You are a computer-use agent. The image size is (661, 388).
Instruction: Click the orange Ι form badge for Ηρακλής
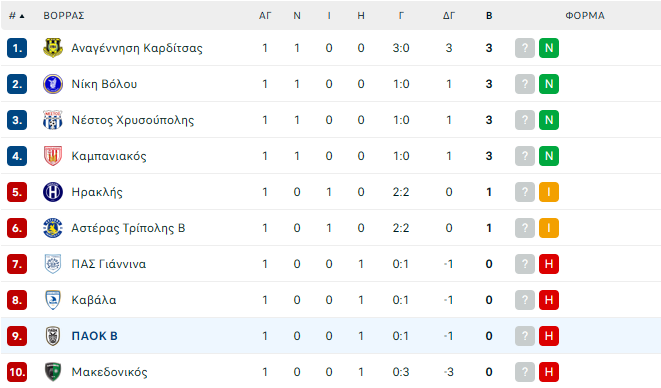coord(549,192)
